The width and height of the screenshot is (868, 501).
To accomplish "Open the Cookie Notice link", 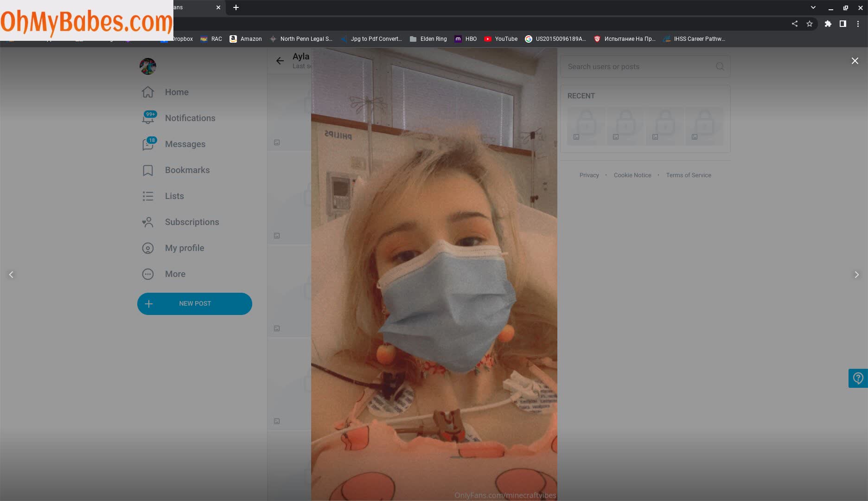I will [x=632, y=175].
